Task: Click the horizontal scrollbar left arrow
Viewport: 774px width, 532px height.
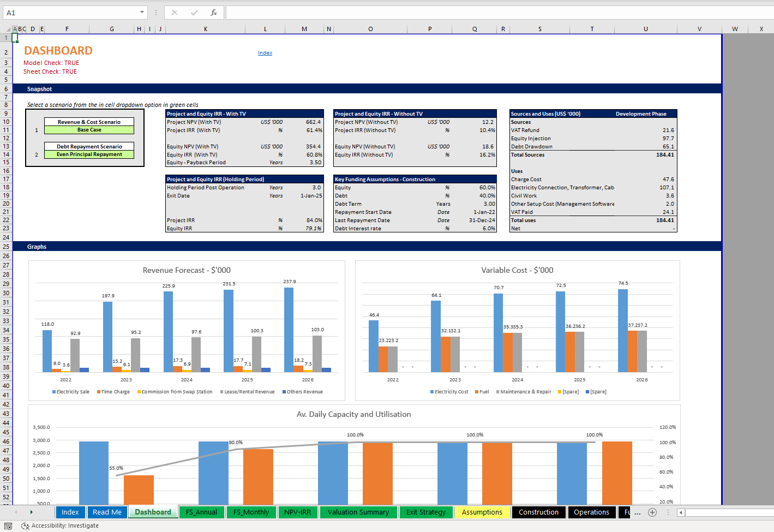Action: (681, 512)
